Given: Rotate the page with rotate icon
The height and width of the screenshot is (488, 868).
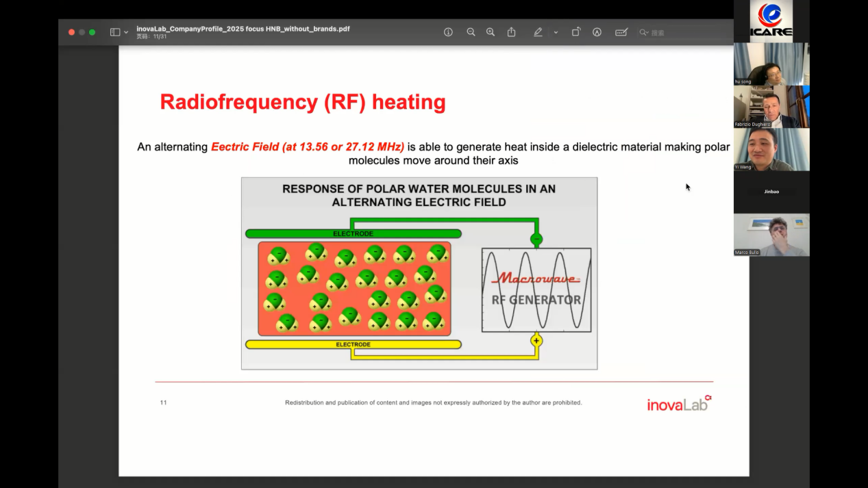Looking at the screenshot, I should (x=576, y=32).
